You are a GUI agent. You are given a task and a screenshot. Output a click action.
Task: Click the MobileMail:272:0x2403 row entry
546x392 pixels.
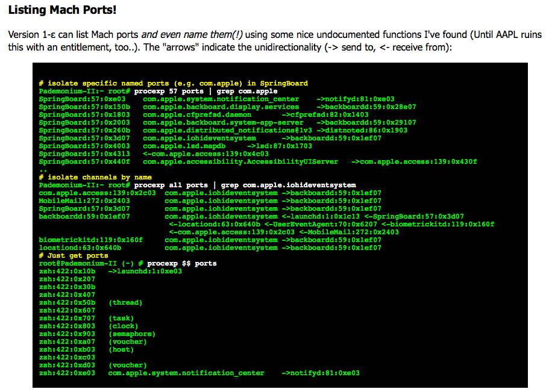(84, 201)
